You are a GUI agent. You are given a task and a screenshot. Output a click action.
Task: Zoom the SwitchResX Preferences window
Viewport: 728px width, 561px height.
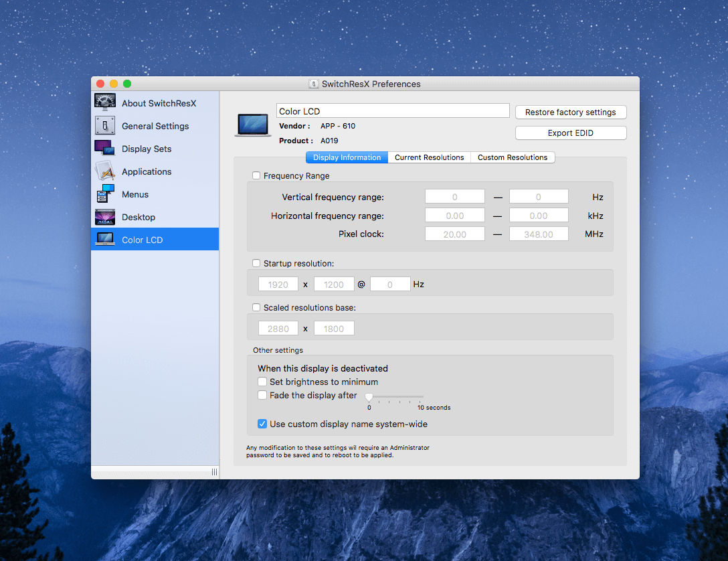pyautogui.click(x=127, y=84)
